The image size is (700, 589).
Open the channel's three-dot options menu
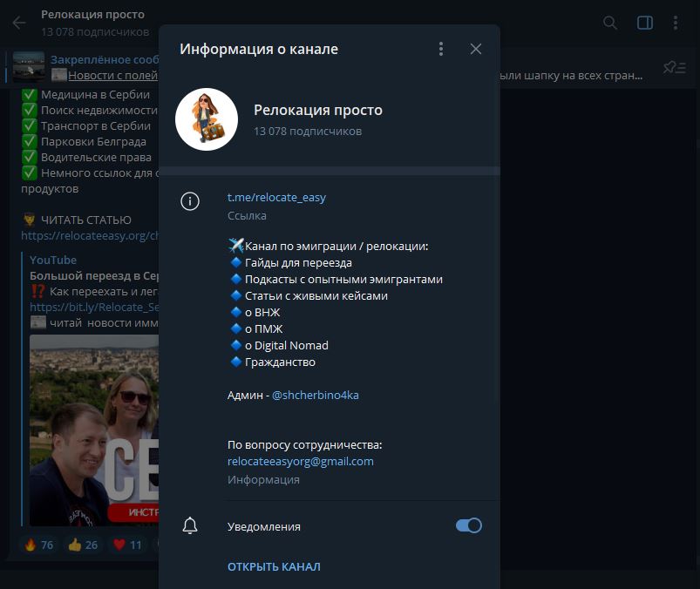click(677, 24)
